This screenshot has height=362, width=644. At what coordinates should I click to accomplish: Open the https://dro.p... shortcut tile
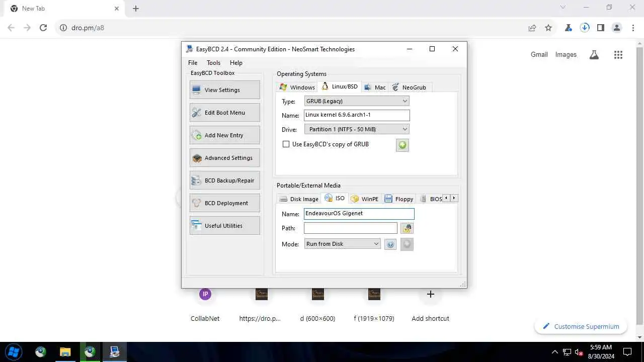[261, 305]
